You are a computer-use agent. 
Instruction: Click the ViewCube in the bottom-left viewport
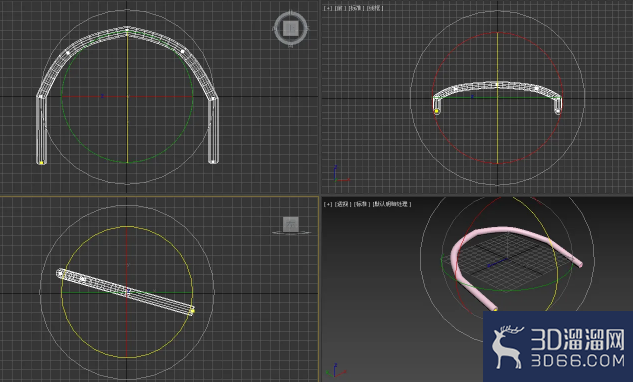[291, 225]
